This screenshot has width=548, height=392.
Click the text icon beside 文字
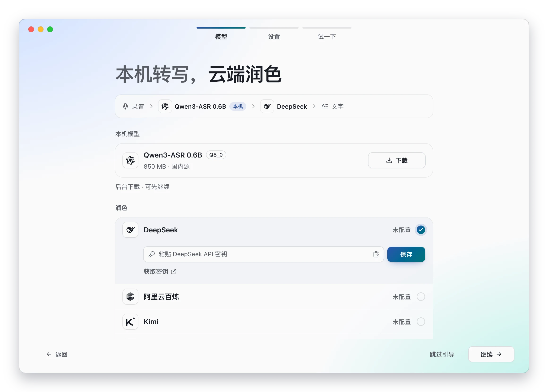(325, 106)
